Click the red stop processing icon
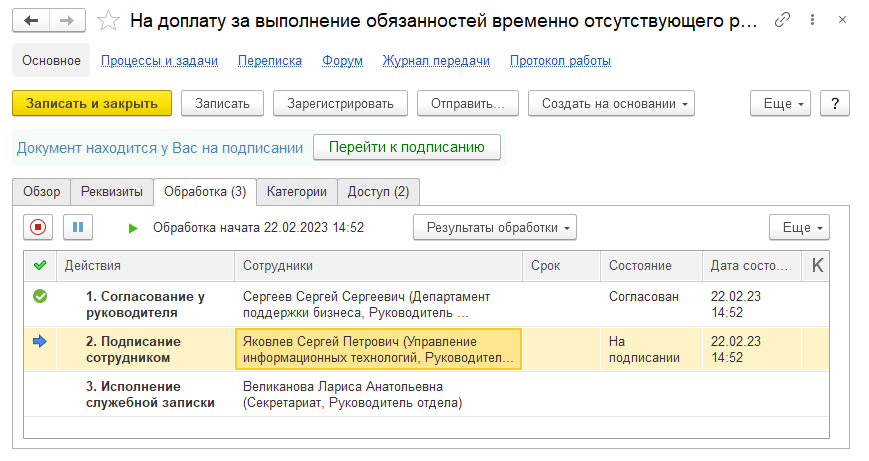The image size is (869, 461). (x=38, y=227)
